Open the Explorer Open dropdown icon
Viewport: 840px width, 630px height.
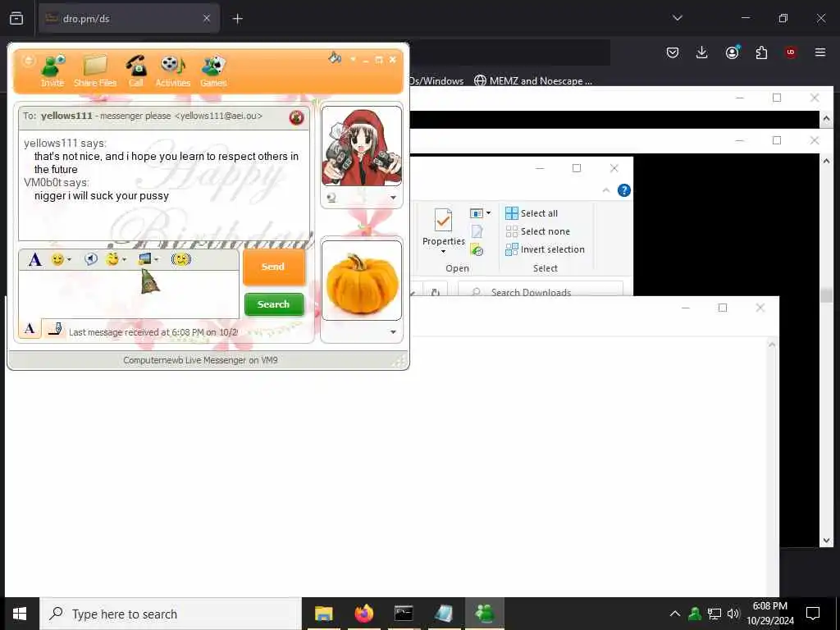click(480, 213)
